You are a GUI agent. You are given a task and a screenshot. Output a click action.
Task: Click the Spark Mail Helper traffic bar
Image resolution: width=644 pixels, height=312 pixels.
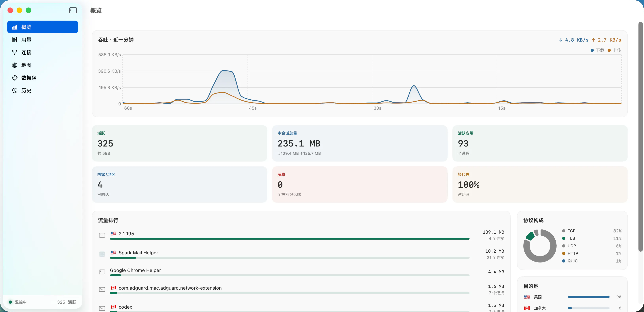(290, 258)
